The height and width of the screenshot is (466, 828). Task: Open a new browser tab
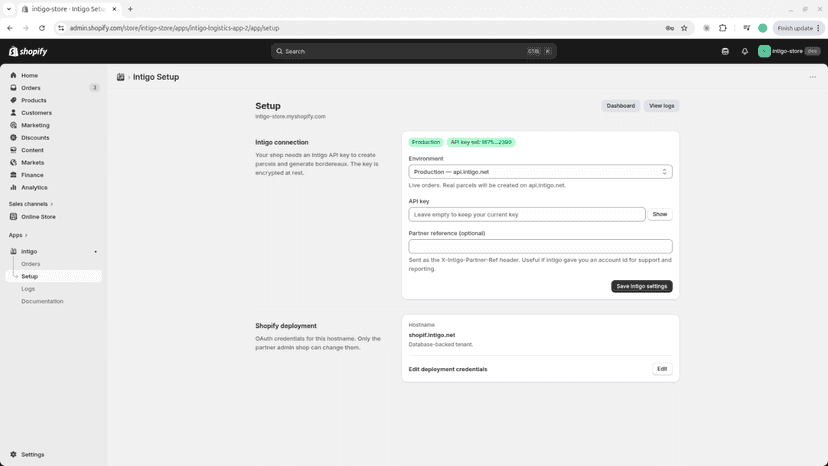click(x=130, y=9)
